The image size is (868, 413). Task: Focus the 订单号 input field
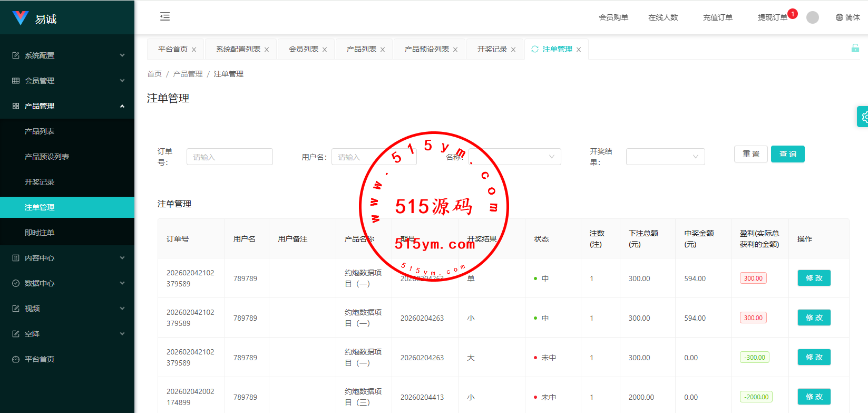point(229,157)
